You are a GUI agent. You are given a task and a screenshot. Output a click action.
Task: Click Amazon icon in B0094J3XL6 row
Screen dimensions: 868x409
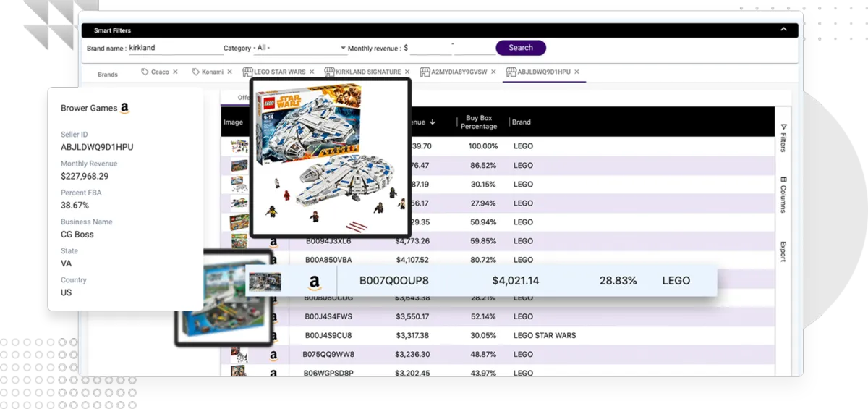tap(273, 241)
